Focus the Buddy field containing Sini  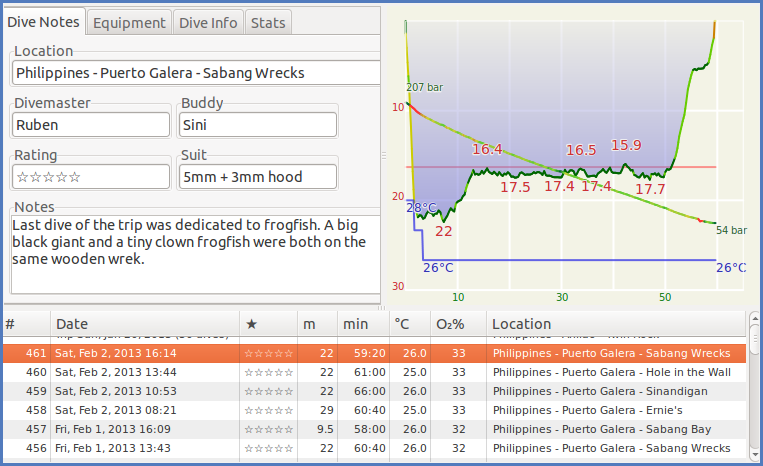tap(257, 125)
